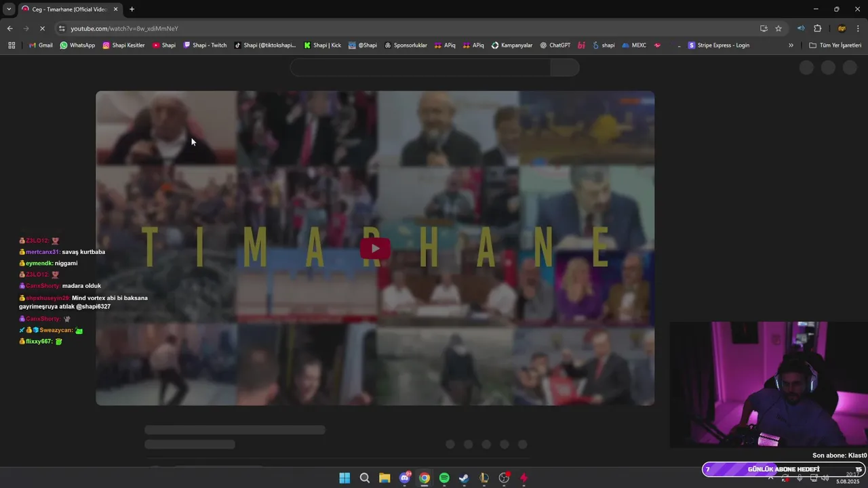Open Chrome media control icon
This screenshot has height=488, width=868.
coord(801,28)
